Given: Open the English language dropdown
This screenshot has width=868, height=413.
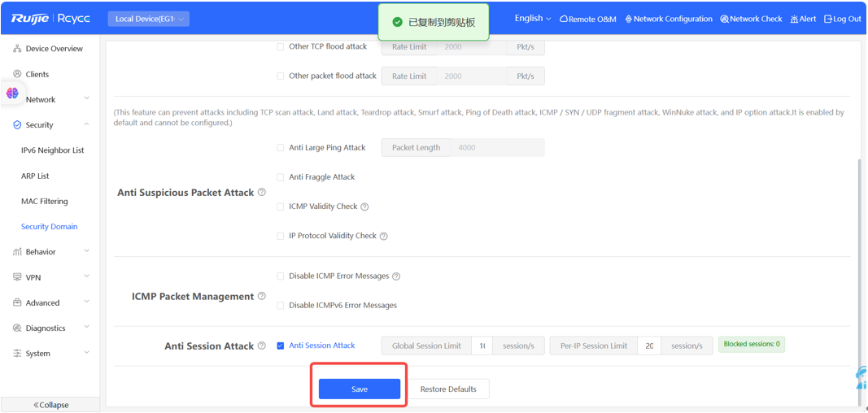Looking at the screenshot, I should (x=533, y=18).
